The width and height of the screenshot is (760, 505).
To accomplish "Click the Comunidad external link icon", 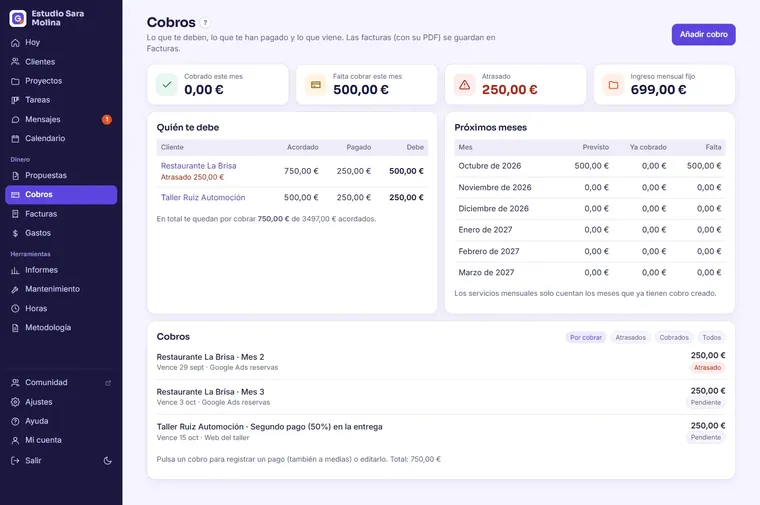I will coord(108,383).
